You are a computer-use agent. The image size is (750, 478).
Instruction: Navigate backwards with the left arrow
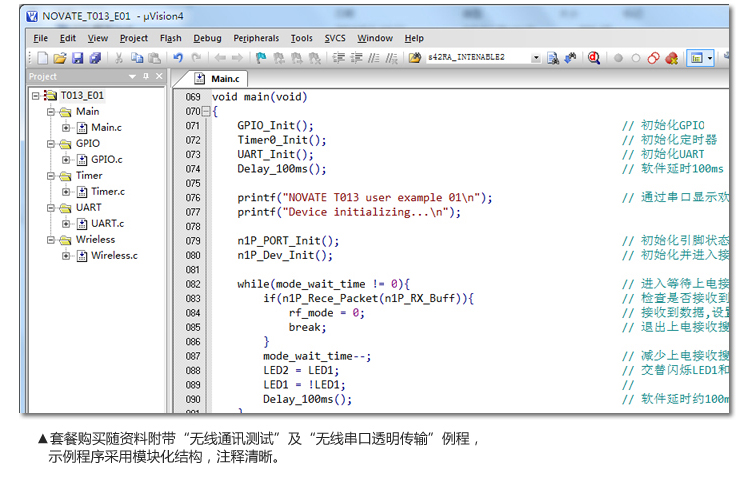[x=220, y=58]
